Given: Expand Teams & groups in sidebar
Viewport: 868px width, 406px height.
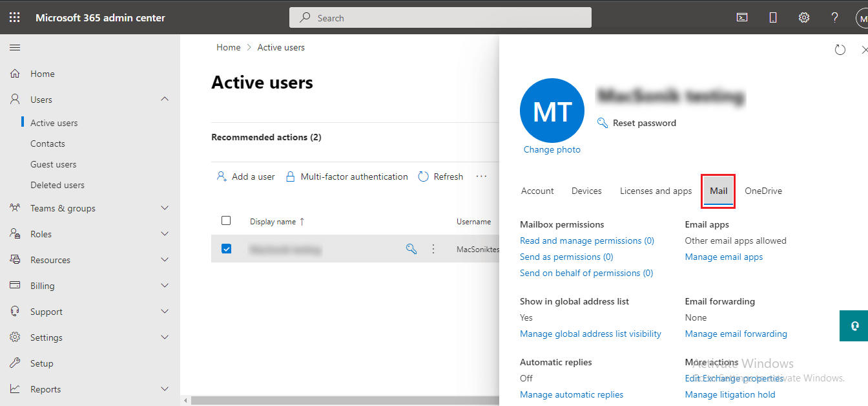Looking at the screenshot, I should click(x=165, y=208).
